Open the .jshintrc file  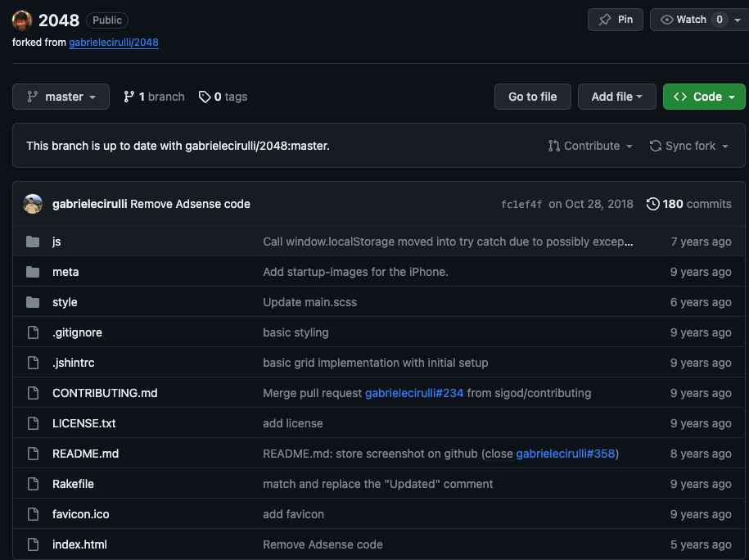pyautogui.click(x=74, y=363)
